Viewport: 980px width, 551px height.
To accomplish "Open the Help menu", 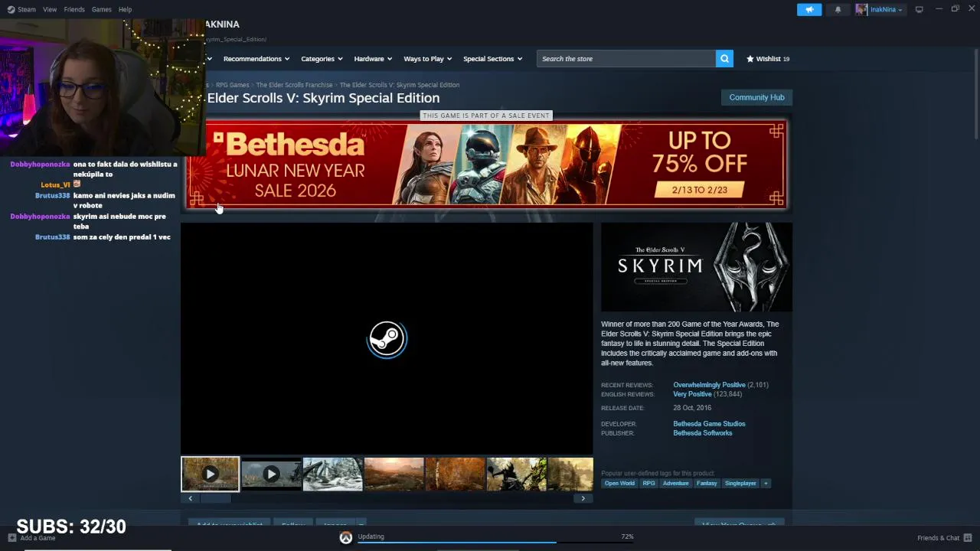I will point(125,9).
